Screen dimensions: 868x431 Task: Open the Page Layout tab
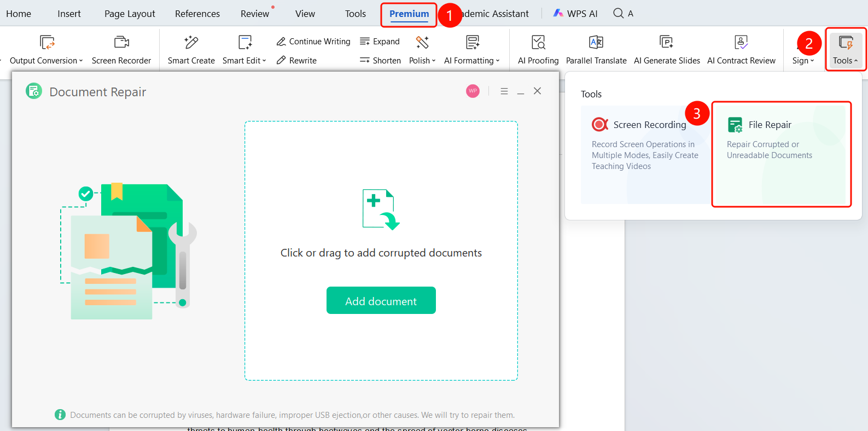[130, 14]
